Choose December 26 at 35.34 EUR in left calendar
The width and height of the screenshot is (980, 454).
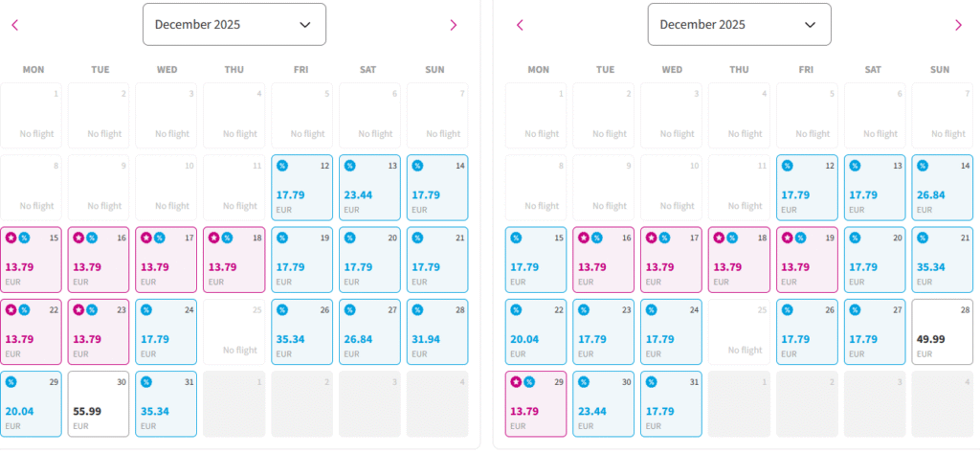301,330
